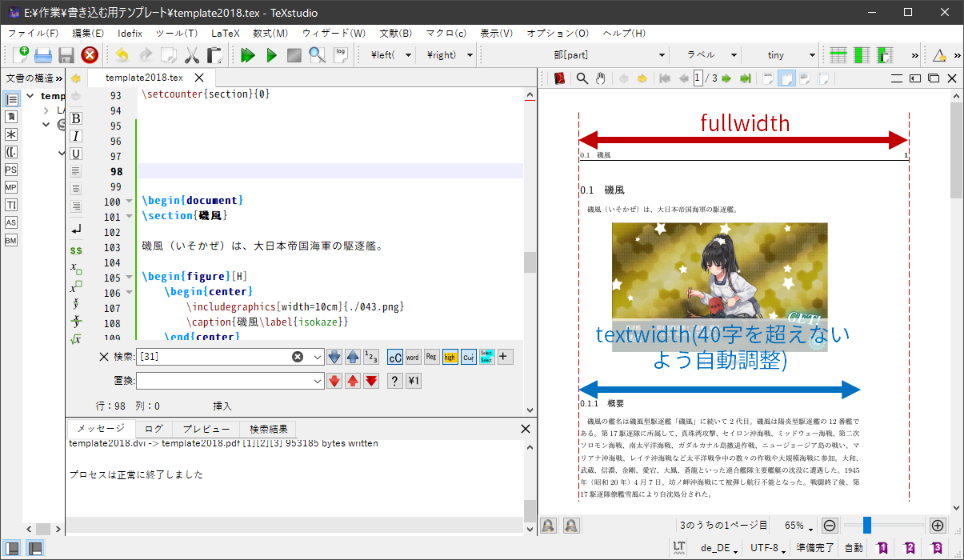Toggle search within selection only
The width and height of the screenshot is (964, 560).
486,357
